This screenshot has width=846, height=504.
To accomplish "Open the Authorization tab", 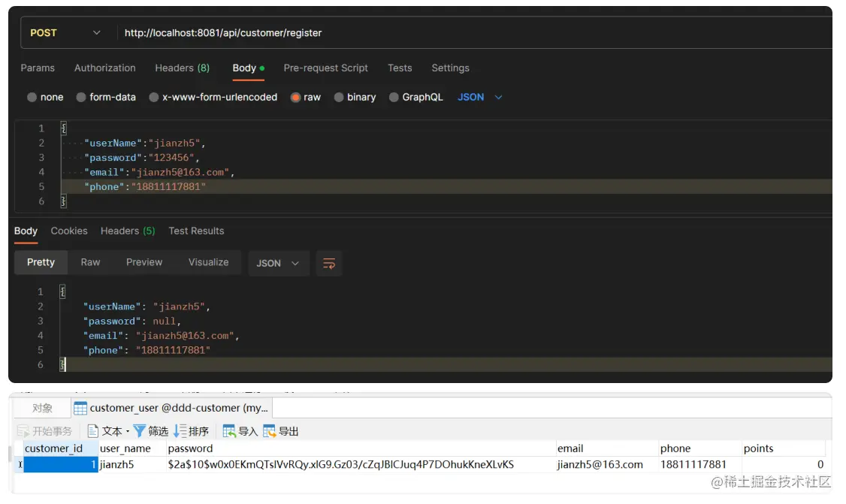I will point(104,68).
